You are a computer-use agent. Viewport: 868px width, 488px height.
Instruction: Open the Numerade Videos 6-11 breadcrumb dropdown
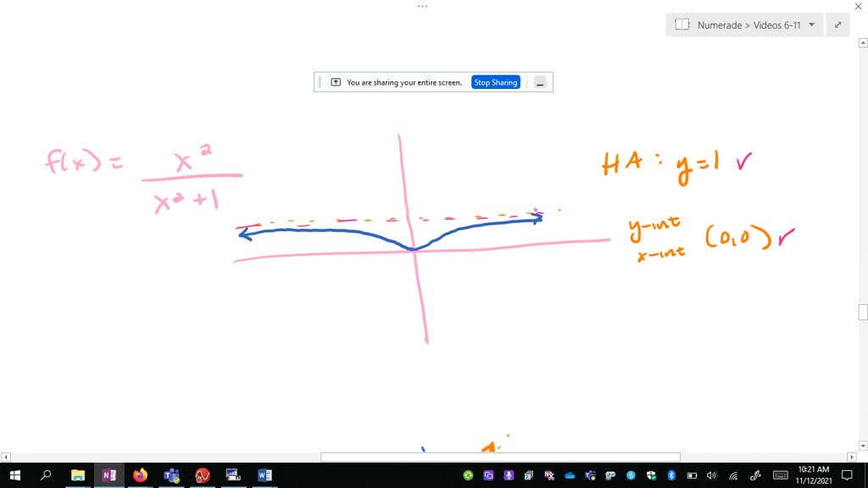[x=811, y=25]
